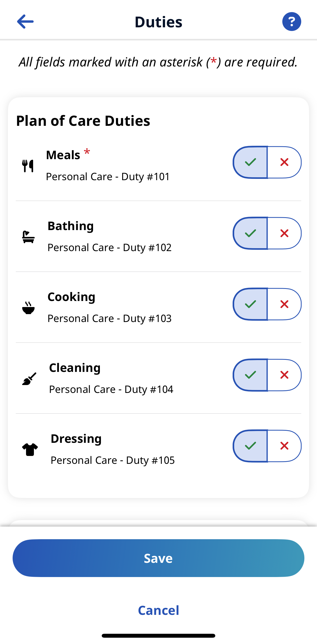This screenshot has width=317, height=644.
Task: Reject the Bathing duty with red X
Action: 284,233
